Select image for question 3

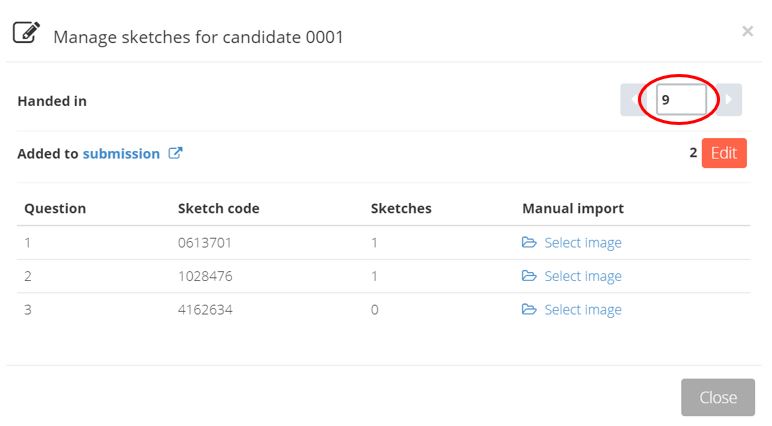click(x=583, y=310)
